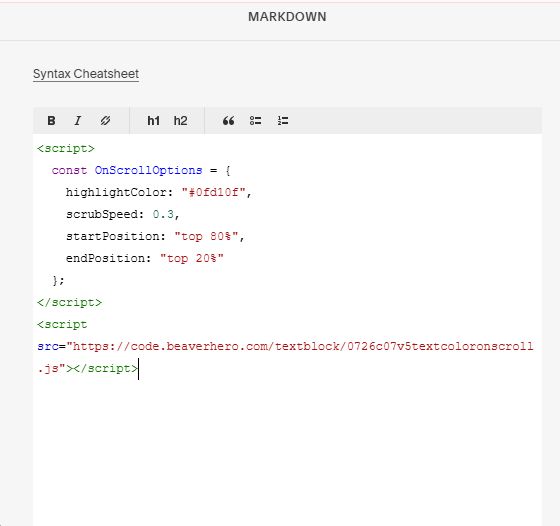
Task: Insert a link with the chain icon
Action: (105, 121)
